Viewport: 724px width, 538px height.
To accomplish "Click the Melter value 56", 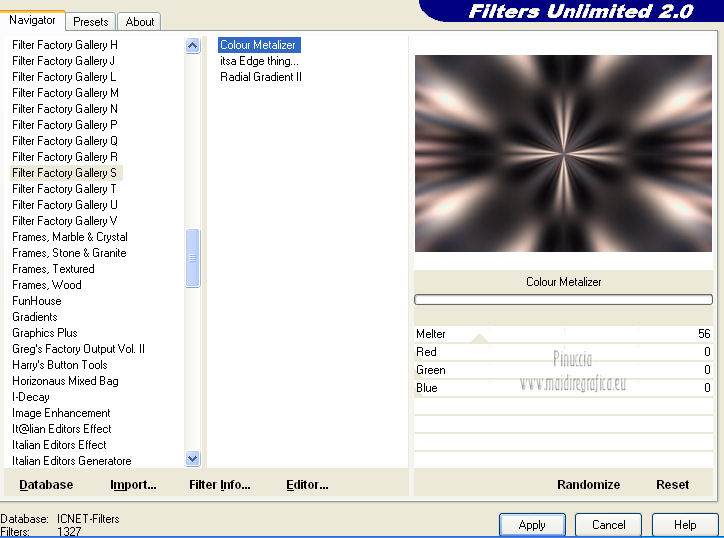I will click(x=704, y=334).
